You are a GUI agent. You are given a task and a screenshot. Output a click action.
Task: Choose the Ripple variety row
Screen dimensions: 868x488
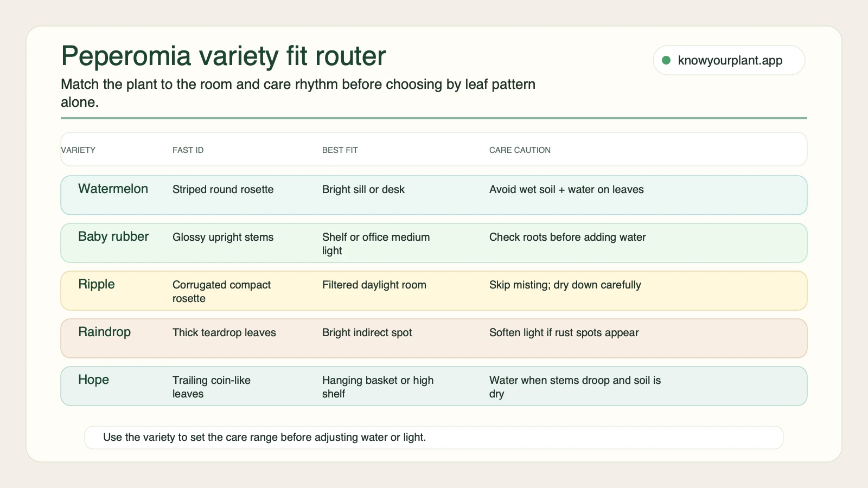pos(434,291)
